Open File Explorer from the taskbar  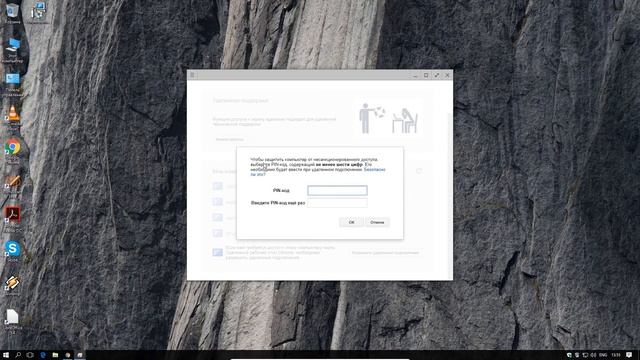point(55,355)
